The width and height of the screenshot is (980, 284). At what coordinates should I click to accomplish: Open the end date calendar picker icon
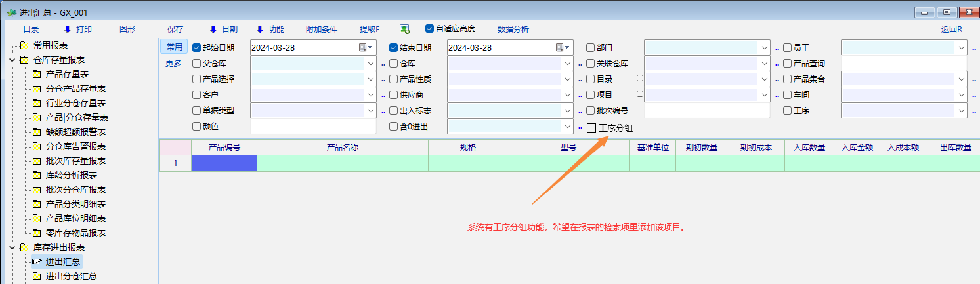click(x=559, y=47)
